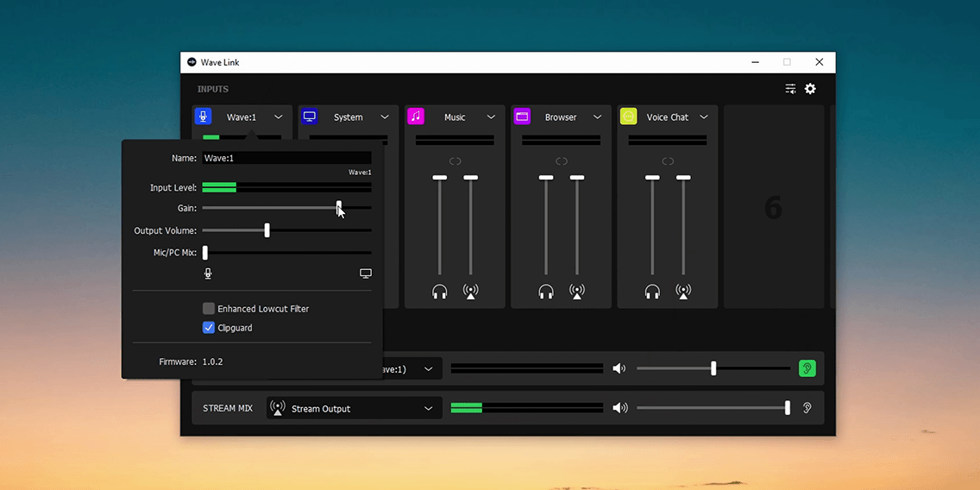Click the Mic/PC Mix slider handle
The image size is (980, 490).
click(x=205, y=253)
